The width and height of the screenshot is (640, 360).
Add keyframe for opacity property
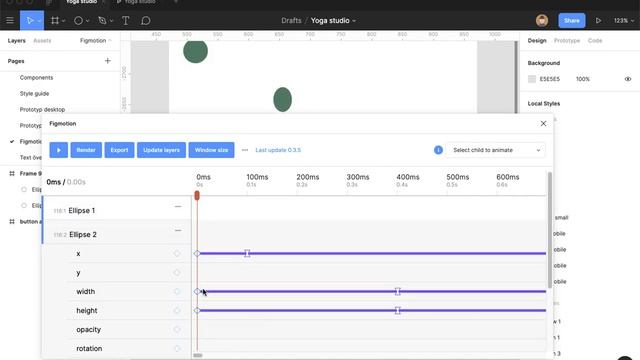tap(177, 329)
